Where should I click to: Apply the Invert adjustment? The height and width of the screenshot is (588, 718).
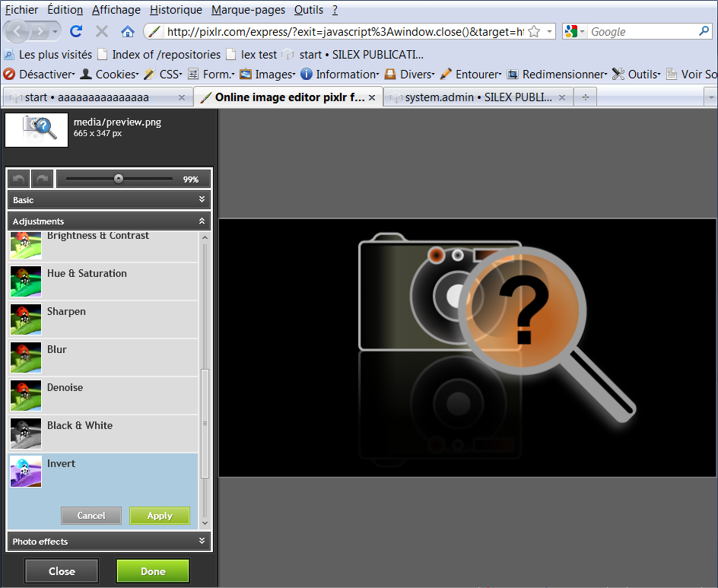tap(160, 516)
